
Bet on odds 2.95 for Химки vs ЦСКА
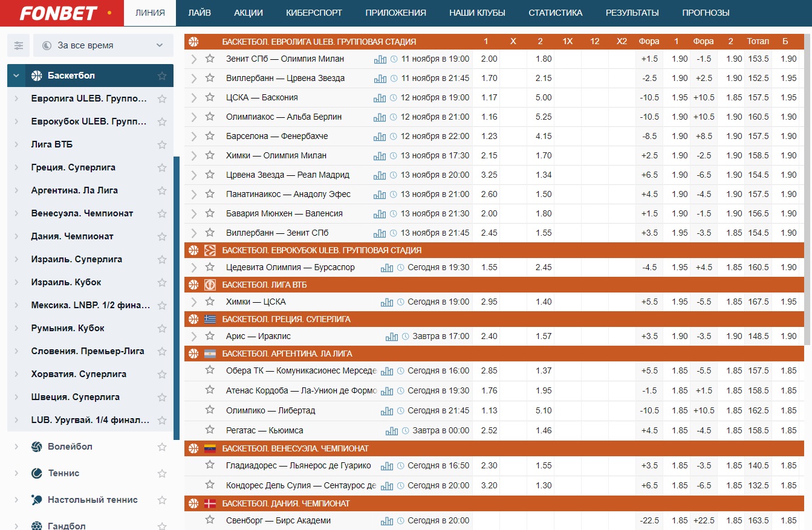pyautogui.click(x=489, y=302)
